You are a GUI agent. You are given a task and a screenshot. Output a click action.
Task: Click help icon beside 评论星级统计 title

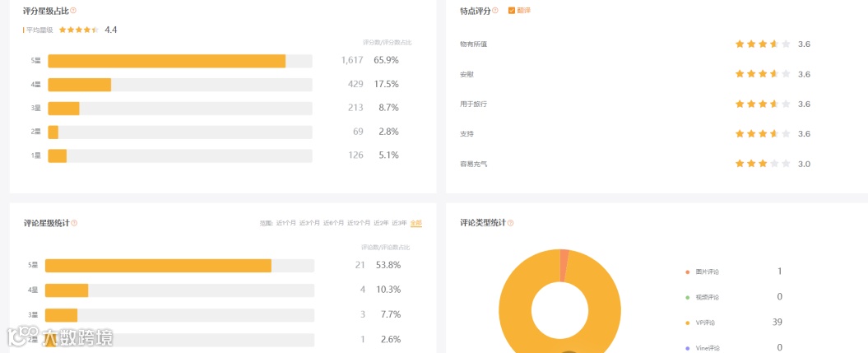tap(74, 223)
